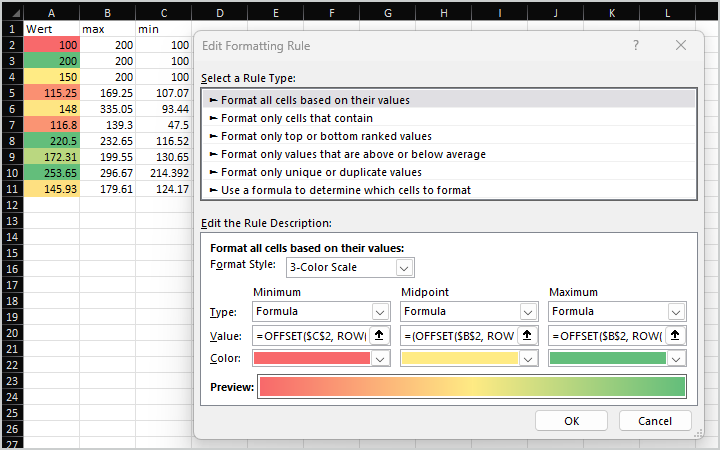Screen dimensions: 720x450
Task: Click the color scale Preview gradient bar
Action: coord(472,387)
